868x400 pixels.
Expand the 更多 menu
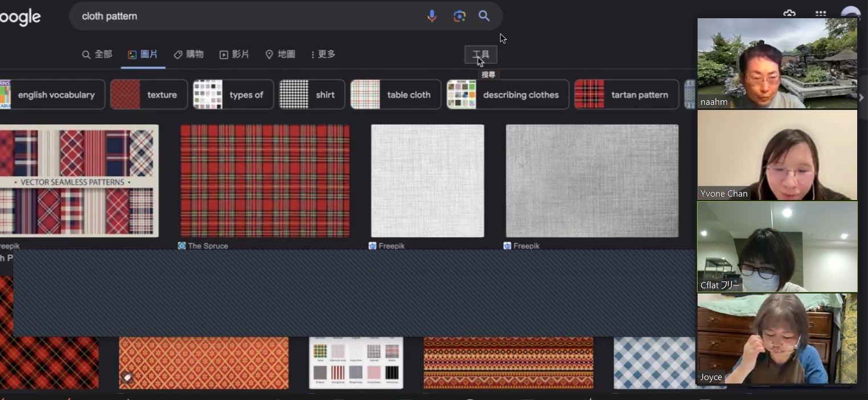coord(323,54)
